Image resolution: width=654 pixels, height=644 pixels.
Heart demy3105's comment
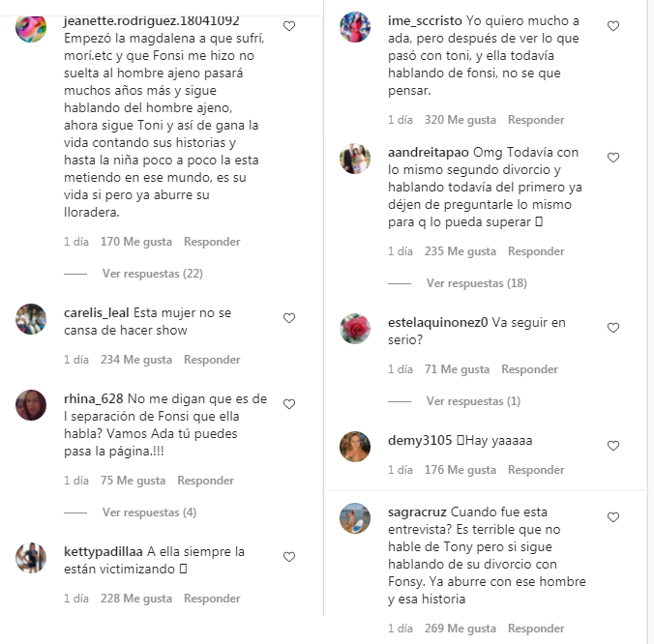click(612, 446)
